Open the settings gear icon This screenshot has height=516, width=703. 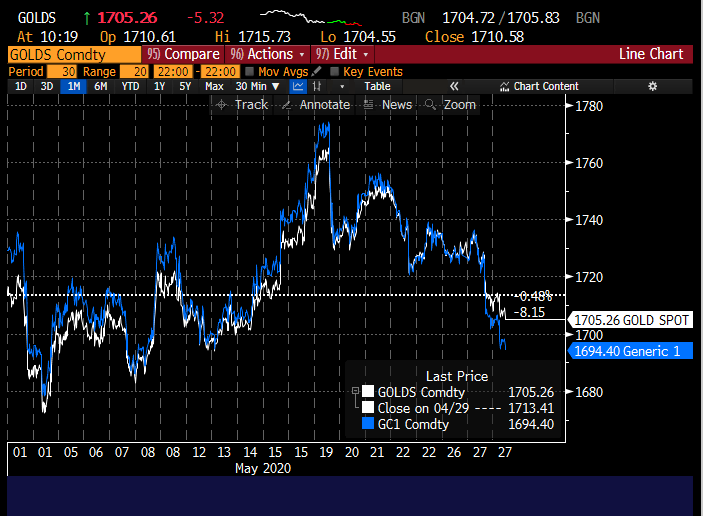tap(652, 86)
